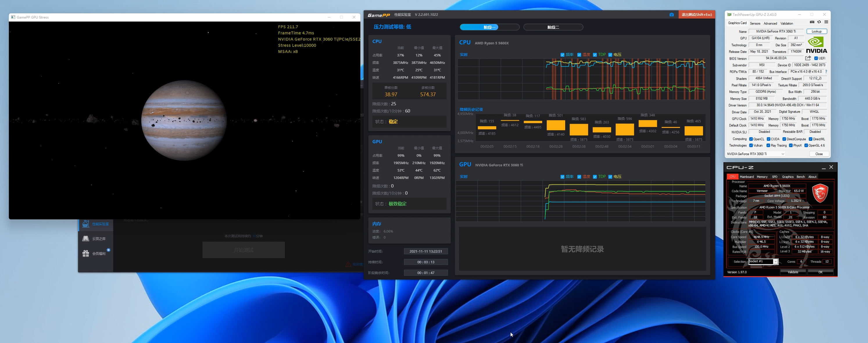Toggle the GPU chart 温度 checkbox
Viewport: 868px width, 343px height.
[579, 176]
